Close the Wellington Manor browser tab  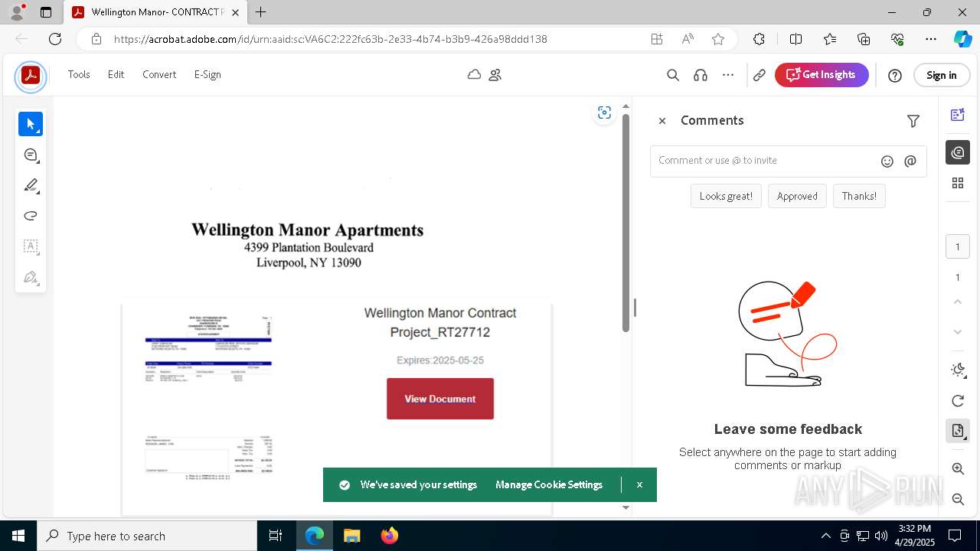(235, 12)
